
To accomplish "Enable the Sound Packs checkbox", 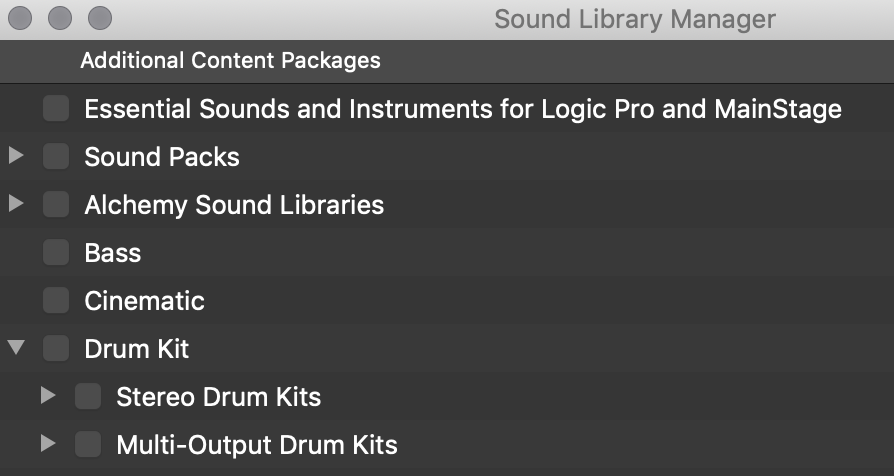I will point(56,157).
